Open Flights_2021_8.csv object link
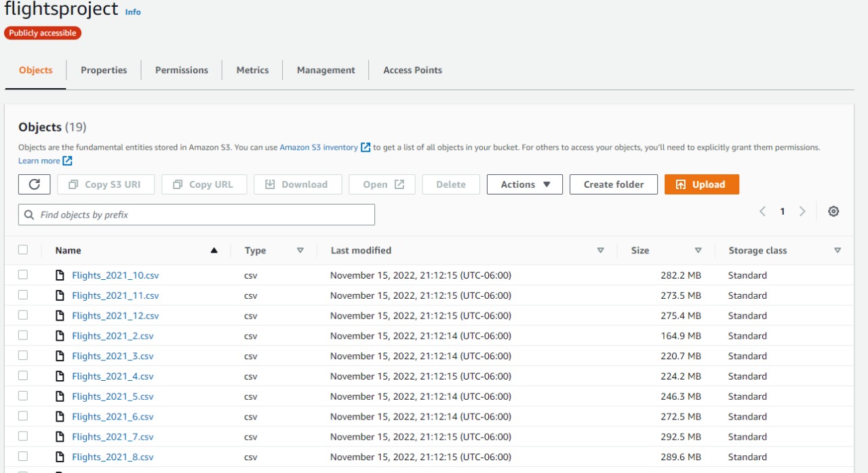 tap(113, 457)
